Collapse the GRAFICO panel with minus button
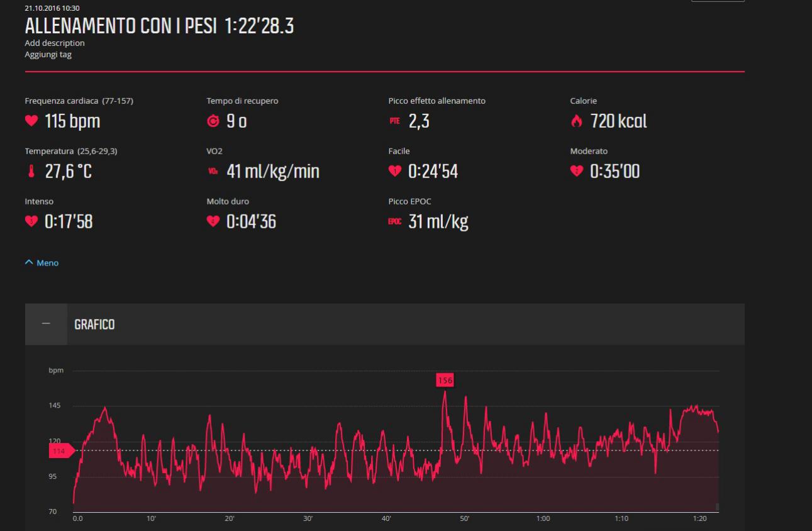This screenshot has height=531, width=812. tap(46, 325)
